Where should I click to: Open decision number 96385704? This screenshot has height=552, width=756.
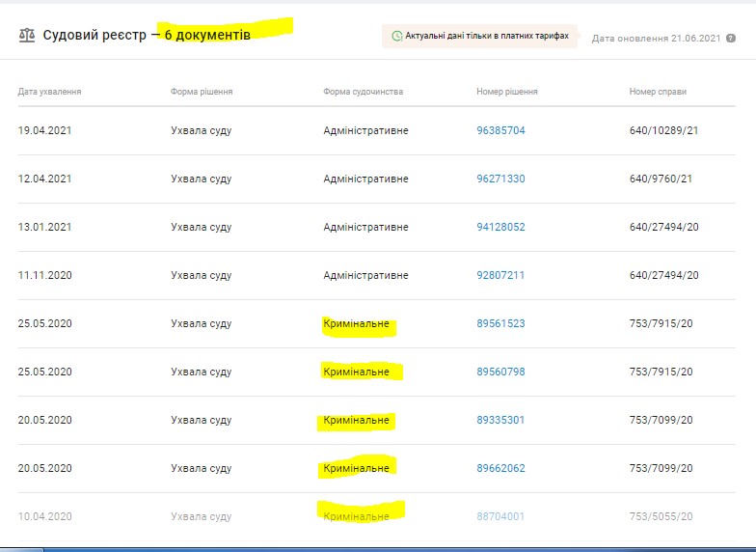coord(500,130)
